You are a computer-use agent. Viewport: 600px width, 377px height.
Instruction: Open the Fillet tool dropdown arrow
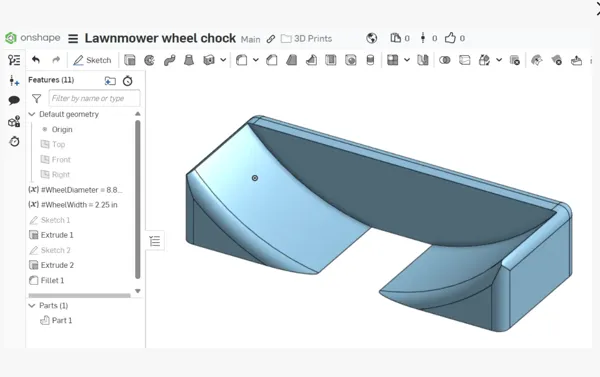[256, 60]
